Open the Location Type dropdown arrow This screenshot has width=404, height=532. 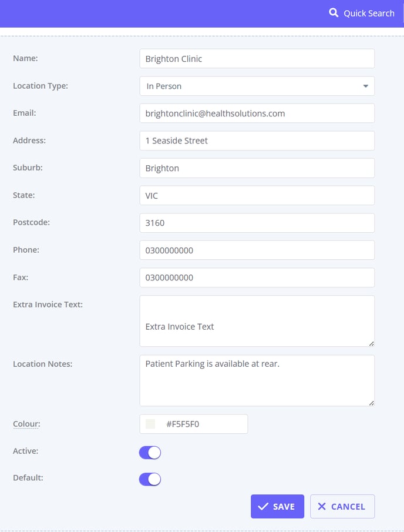pos(365,86)
